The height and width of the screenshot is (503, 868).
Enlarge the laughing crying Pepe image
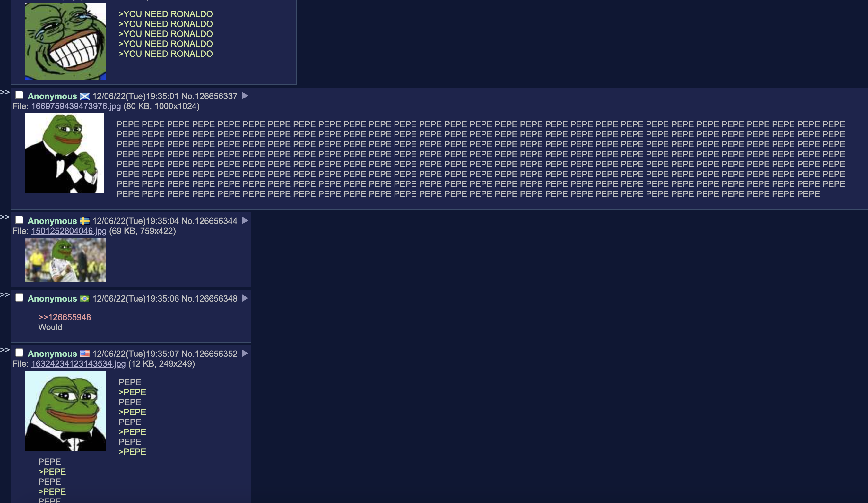coord(65,41)
